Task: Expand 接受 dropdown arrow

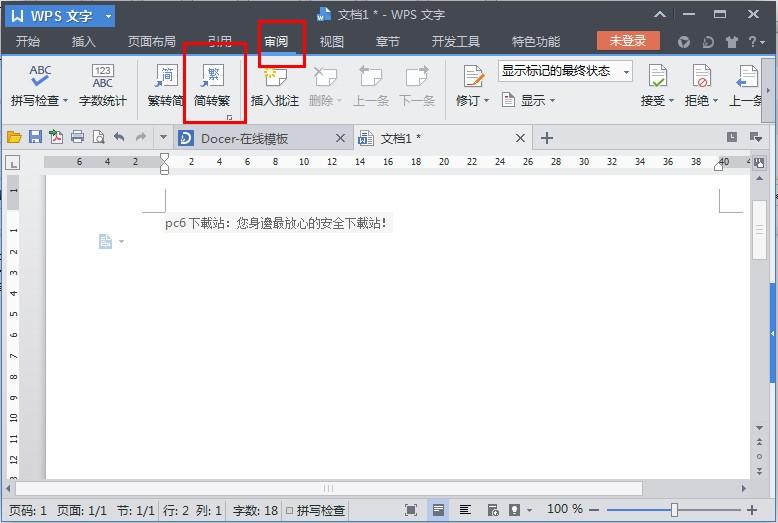Action: [671, 101]
